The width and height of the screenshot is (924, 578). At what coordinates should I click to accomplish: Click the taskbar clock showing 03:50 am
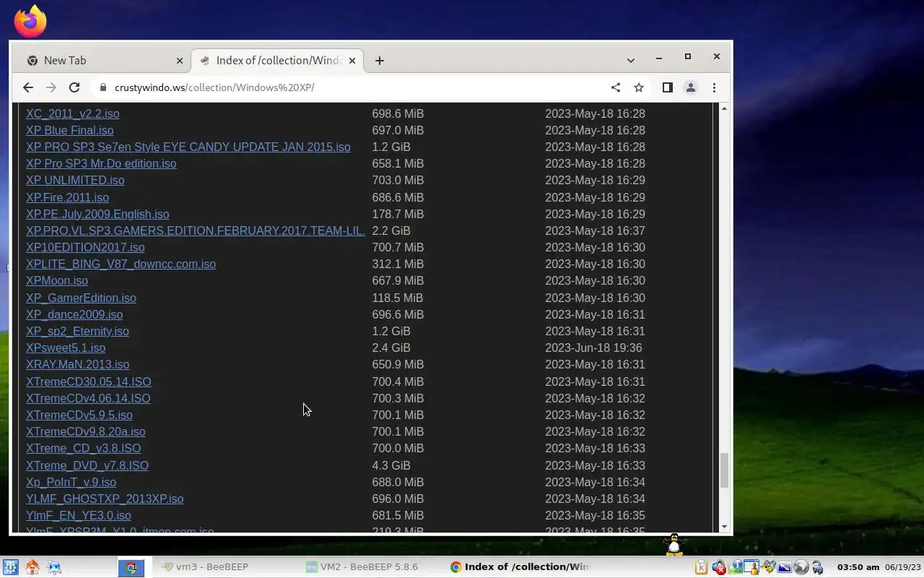[x=858, y=567]
